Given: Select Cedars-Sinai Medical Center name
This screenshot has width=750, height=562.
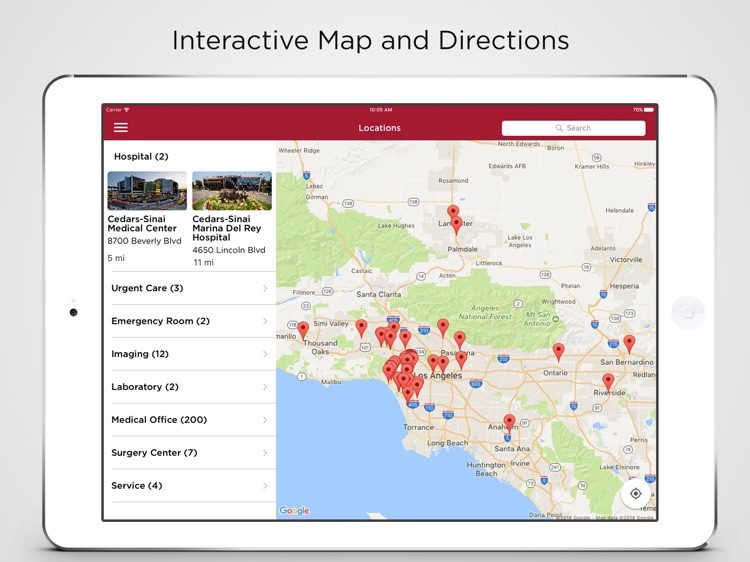Looking at the screenshot, I should (142, 223).
